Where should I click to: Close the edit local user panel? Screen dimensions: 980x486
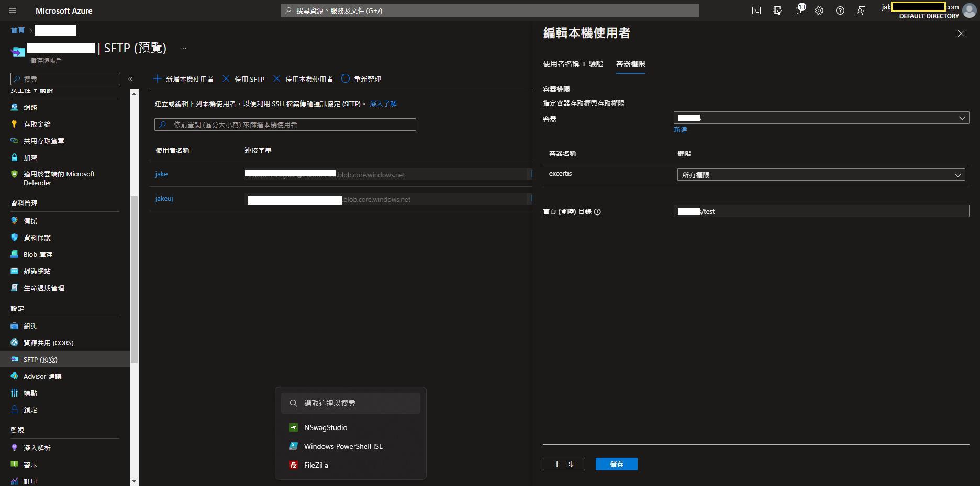coord(961,33)
